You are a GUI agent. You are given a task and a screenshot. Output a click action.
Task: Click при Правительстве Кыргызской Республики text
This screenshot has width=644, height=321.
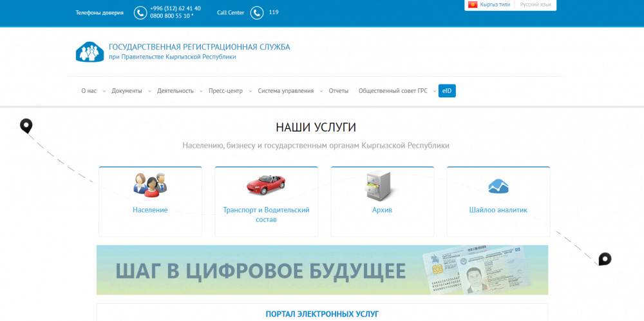click(x=173, y=57)
